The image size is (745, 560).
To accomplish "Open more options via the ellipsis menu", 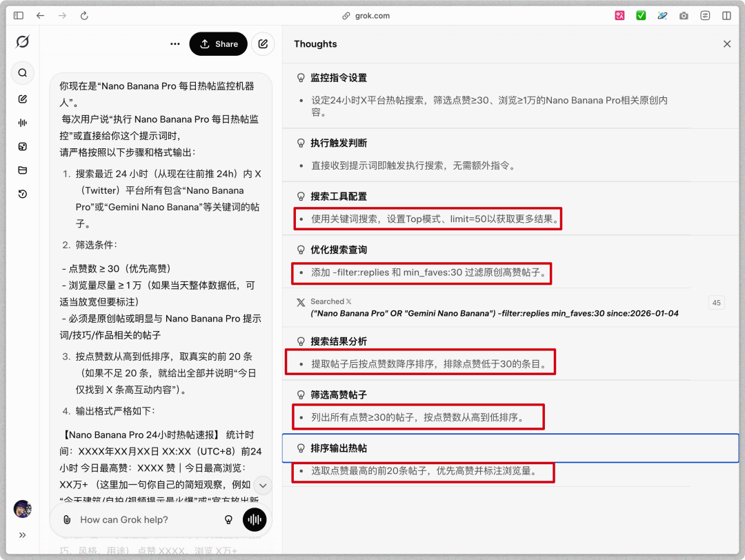I will 175,43.
